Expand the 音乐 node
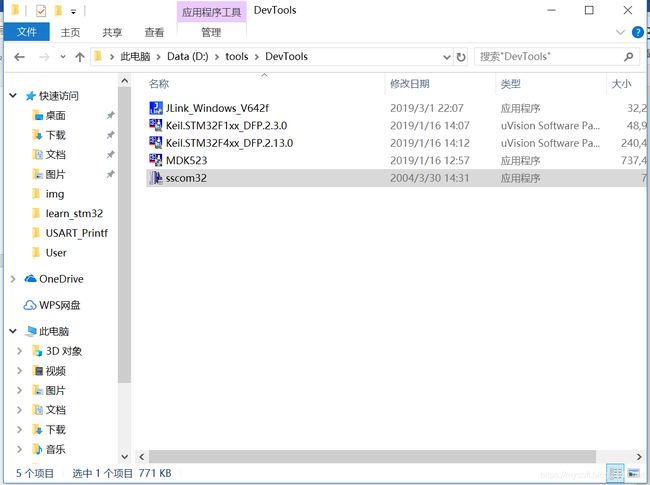 [x=19, y=449]
